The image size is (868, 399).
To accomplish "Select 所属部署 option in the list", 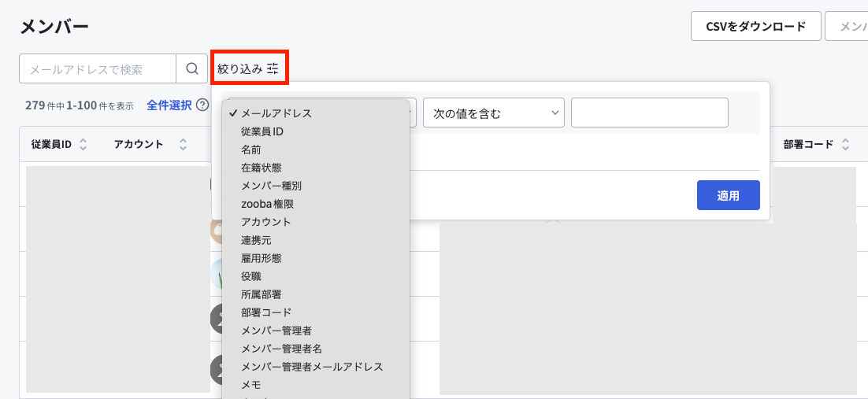I will pyautogui.click(x=316, y=294).
